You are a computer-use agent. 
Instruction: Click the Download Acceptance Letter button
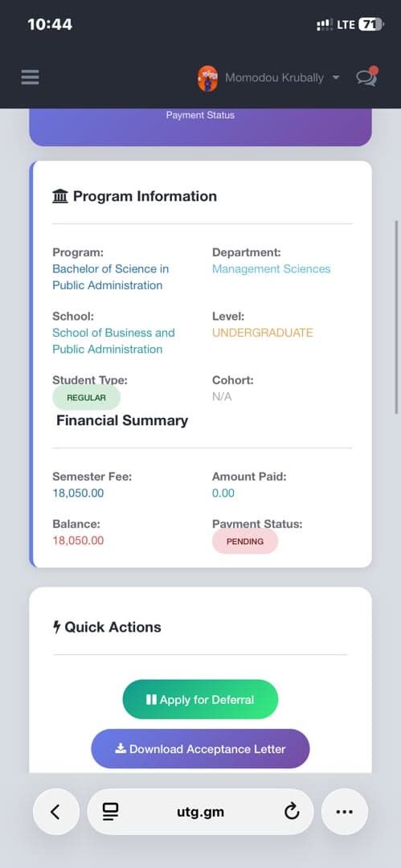pos(201,749)
